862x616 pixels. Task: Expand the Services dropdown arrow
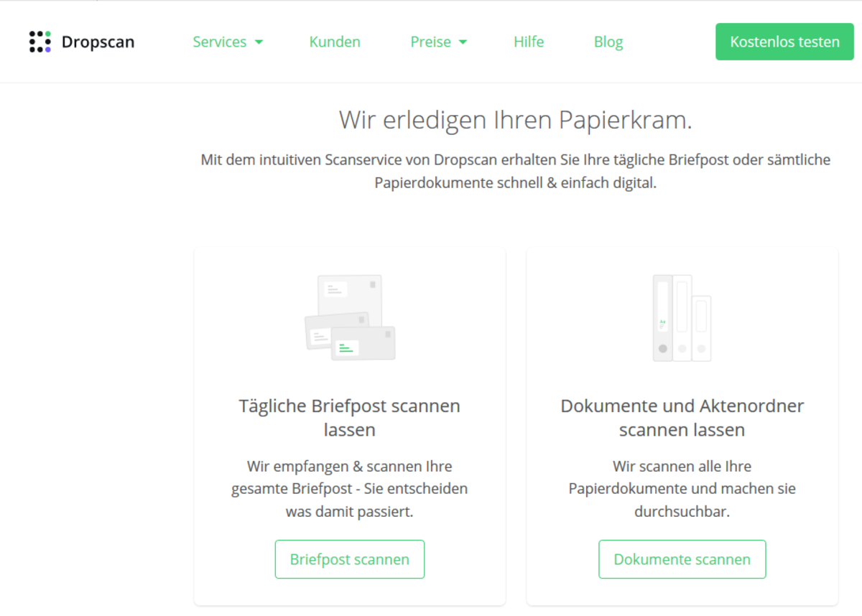coord(259,42)
